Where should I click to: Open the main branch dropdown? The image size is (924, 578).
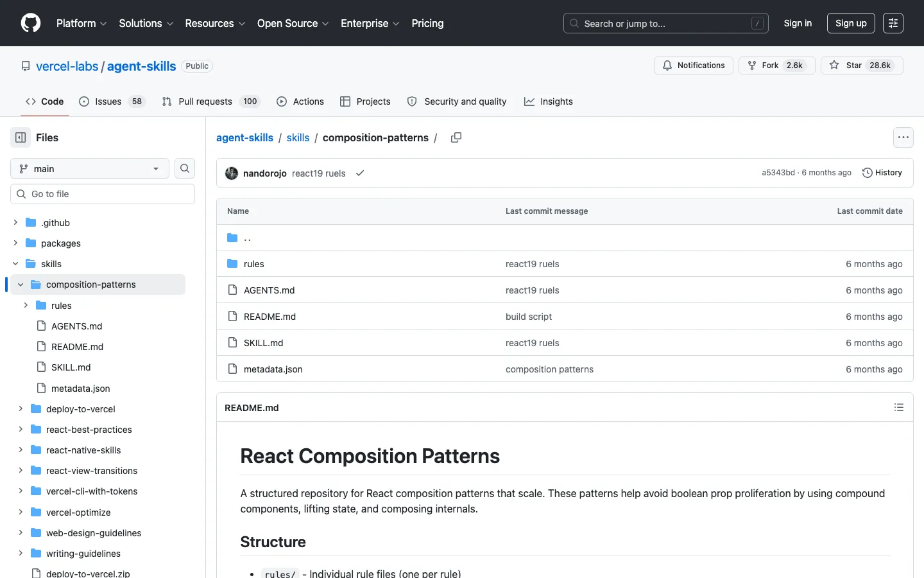[x=90, y=168]
